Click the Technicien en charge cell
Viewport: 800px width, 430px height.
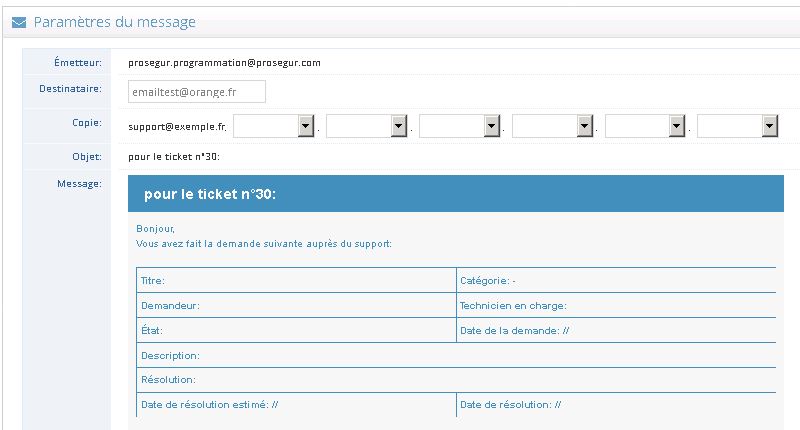click(616, 306)
